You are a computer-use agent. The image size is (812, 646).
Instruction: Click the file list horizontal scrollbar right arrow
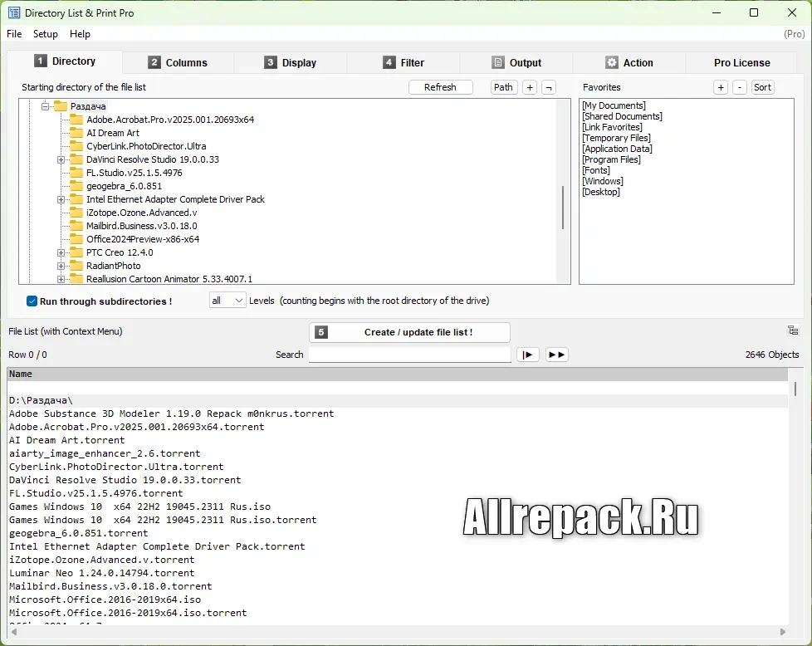pyautogui.click(x=782, y=632)
